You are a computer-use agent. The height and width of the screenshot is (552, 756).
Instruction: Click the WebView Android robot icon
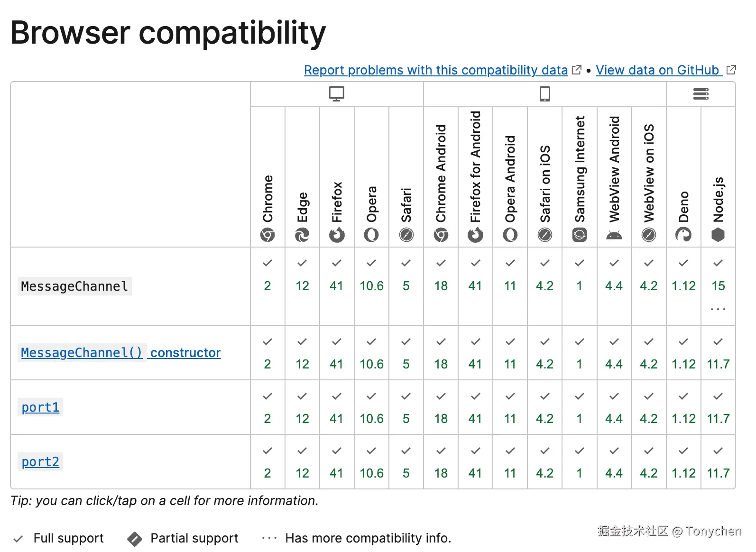pos(614,235)
